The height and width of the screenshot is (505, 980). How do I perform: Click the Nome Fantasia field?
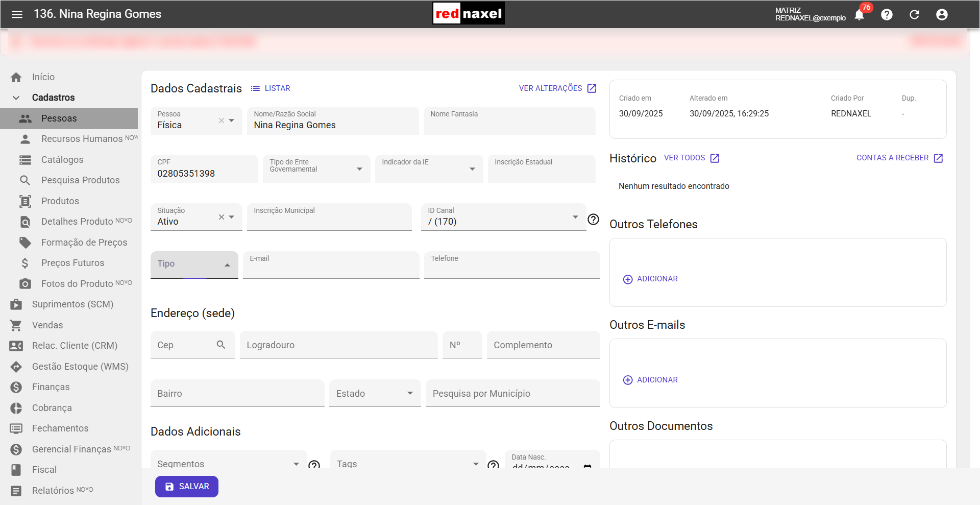[x=509, y=121]
